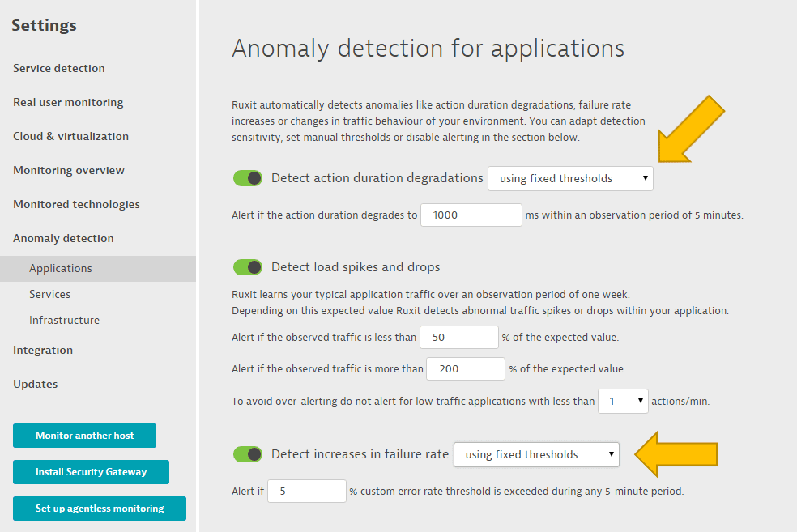Open Integration settings
797x532 pixels.
coord(43,350)
